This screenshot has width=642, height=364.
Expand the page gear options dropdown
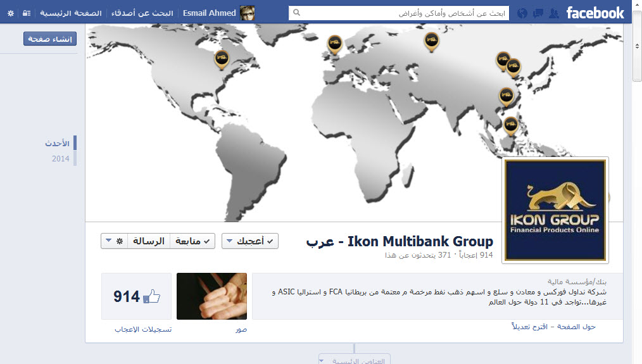click(114, 241)
